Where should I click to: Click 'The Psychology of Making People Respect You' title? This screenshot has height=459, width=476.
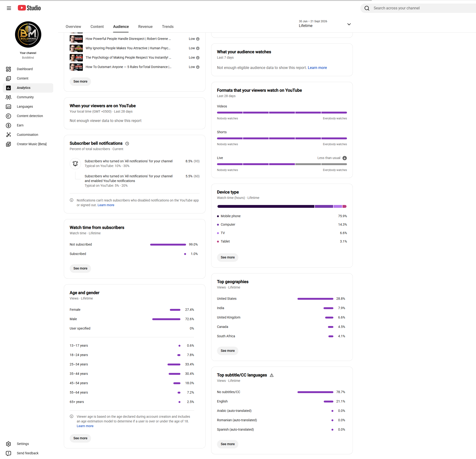129,57
